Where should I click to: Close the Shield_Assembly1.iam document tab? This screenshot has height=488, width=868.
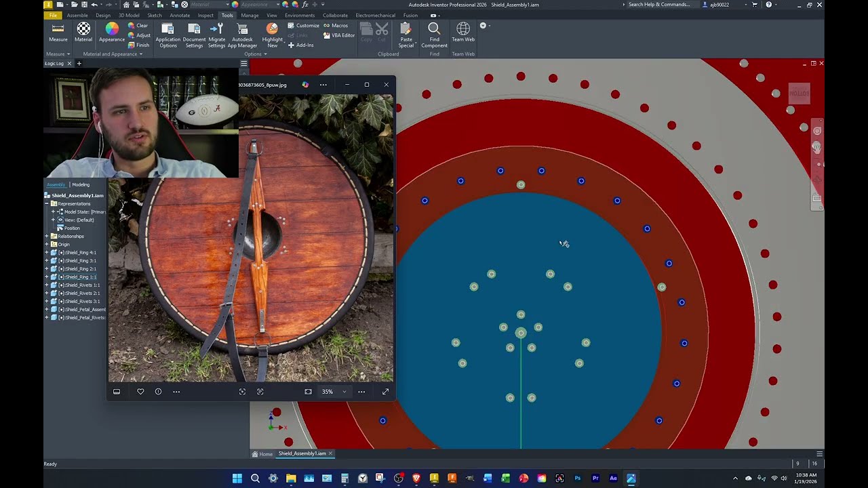click(x=330, y=453)
